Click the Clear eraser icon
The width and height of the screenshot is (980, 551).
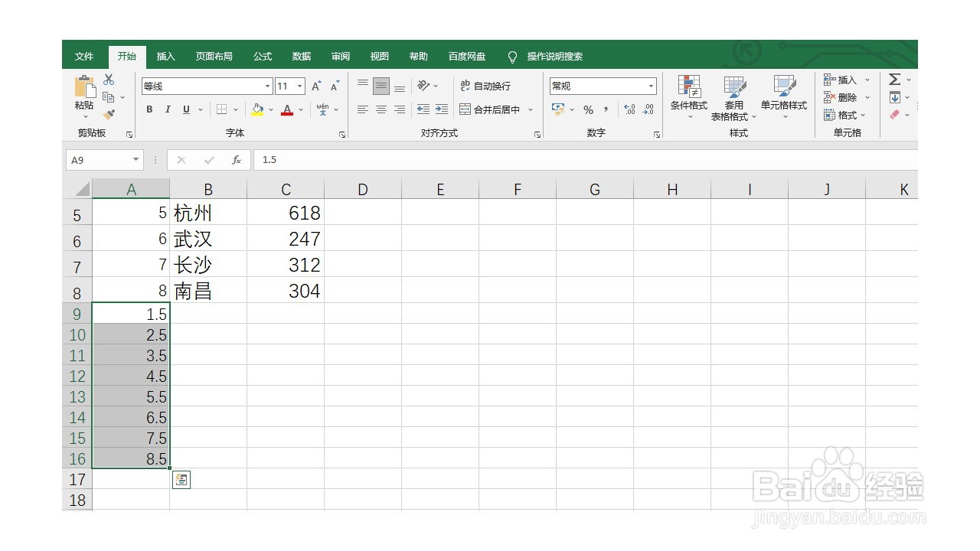(894, 115)
